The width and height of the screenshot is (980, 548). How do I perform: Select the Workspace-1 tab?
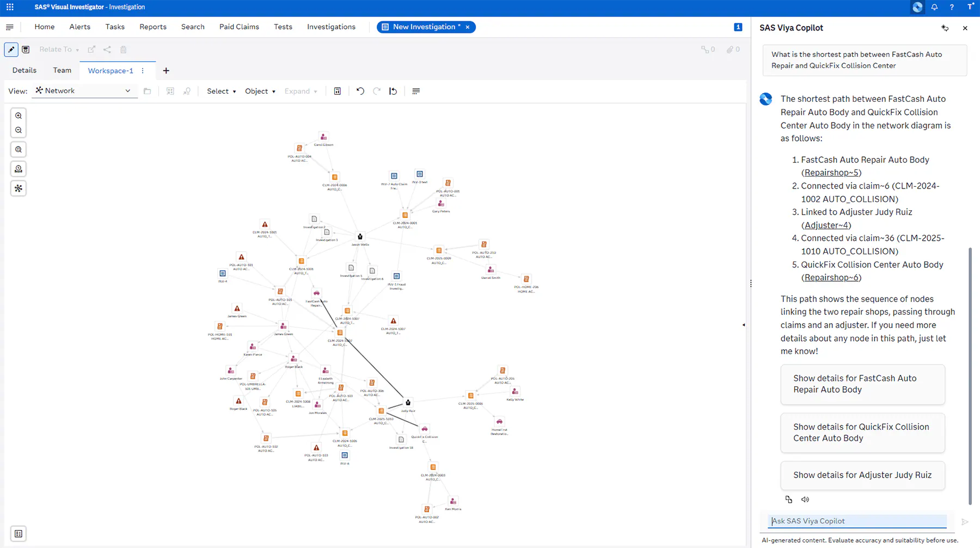[111, 71]
